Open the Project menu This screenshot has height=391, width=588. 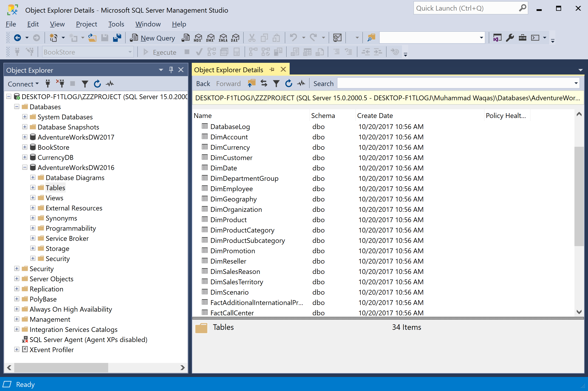point(86,24)
